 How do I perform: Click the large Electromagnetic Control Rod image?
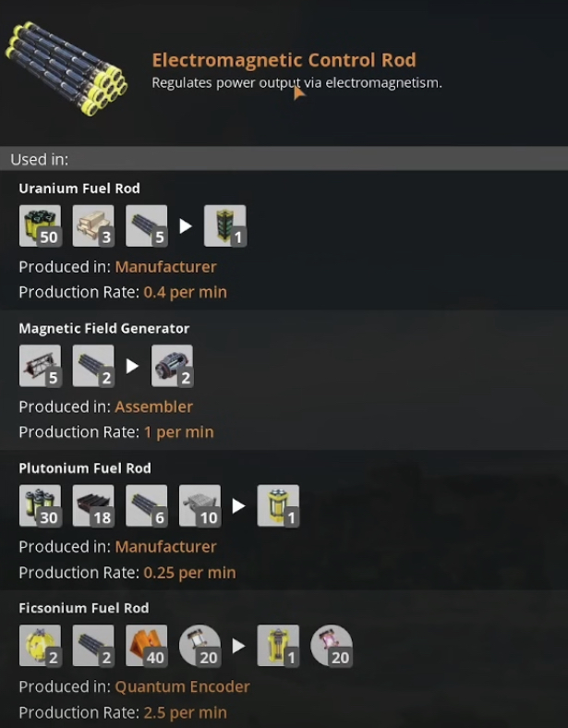(66, 68)
